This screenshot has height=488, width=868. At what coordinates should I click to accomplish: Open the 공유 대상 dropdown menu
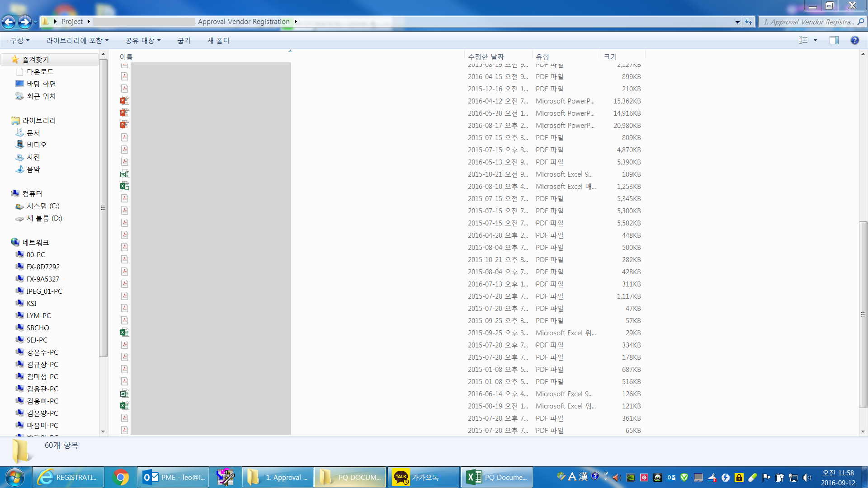click(143, 41)
